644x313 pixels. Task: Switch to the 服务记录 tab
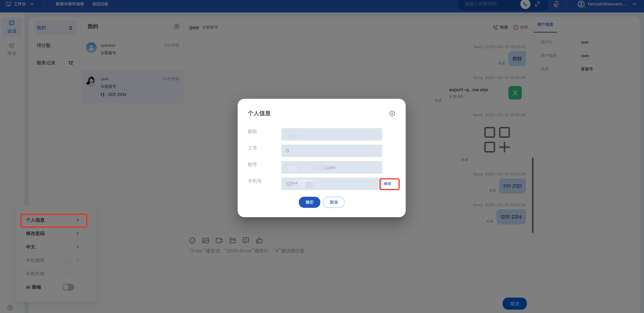(x=46, y=63)
